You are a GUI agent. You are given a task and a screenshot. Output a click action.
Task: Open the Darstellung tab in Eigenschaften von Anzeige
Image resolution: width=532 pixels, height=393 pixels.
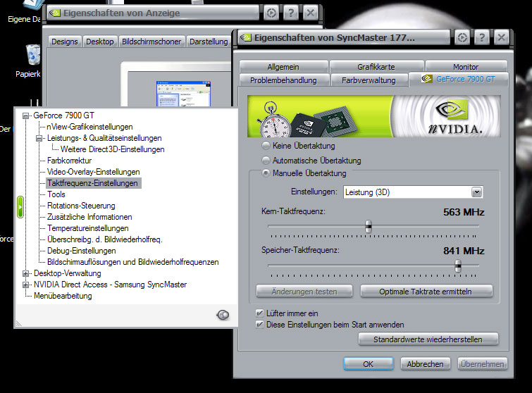209,42
